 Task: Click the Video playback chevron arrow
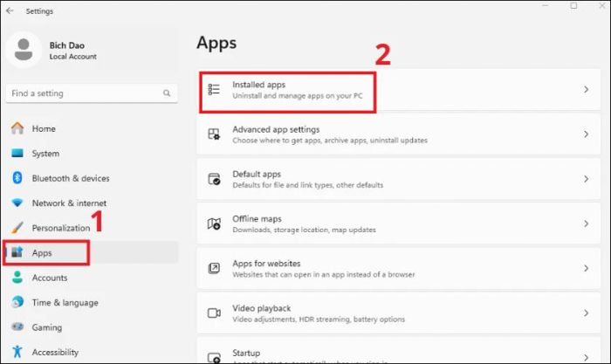point(586,313)
